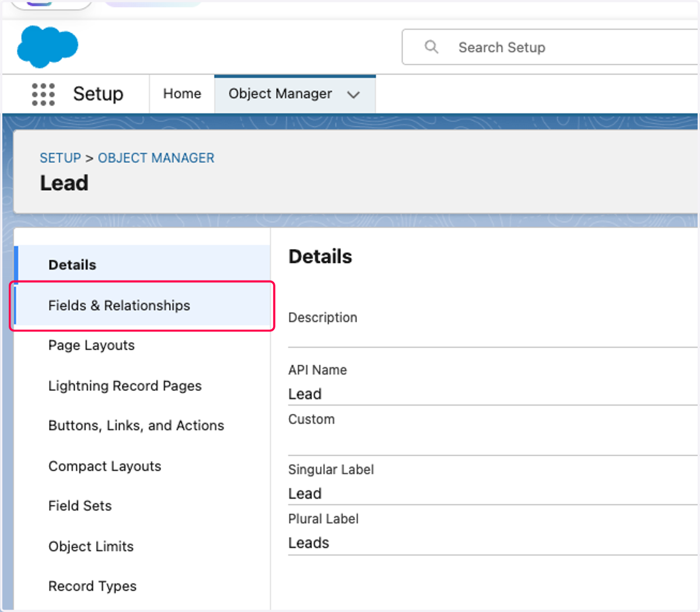The image size is (700, 612).
Task: Select Details in the sidebar
Action: 142,264
